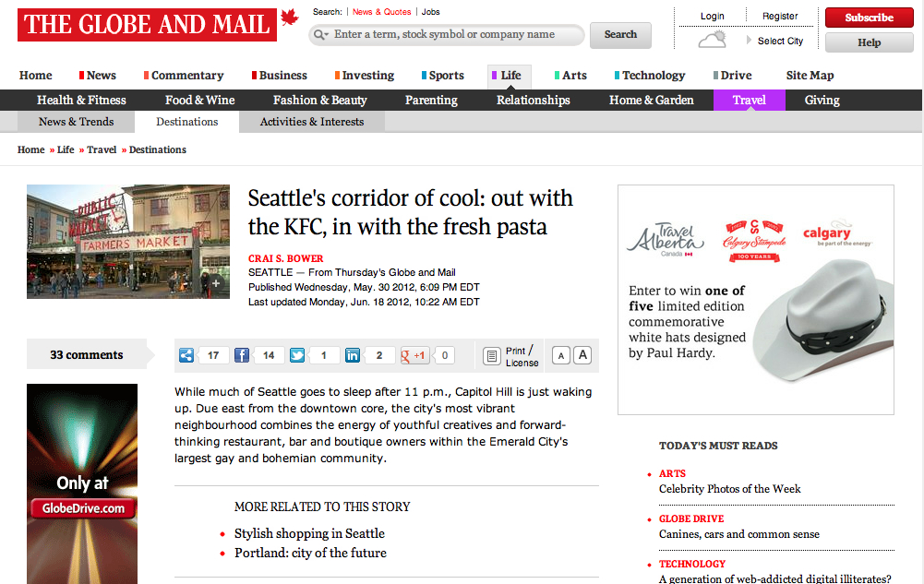Click The Globe and Mail logo
924x584 pixels.
pyautogui.click(x=148, y=25)
